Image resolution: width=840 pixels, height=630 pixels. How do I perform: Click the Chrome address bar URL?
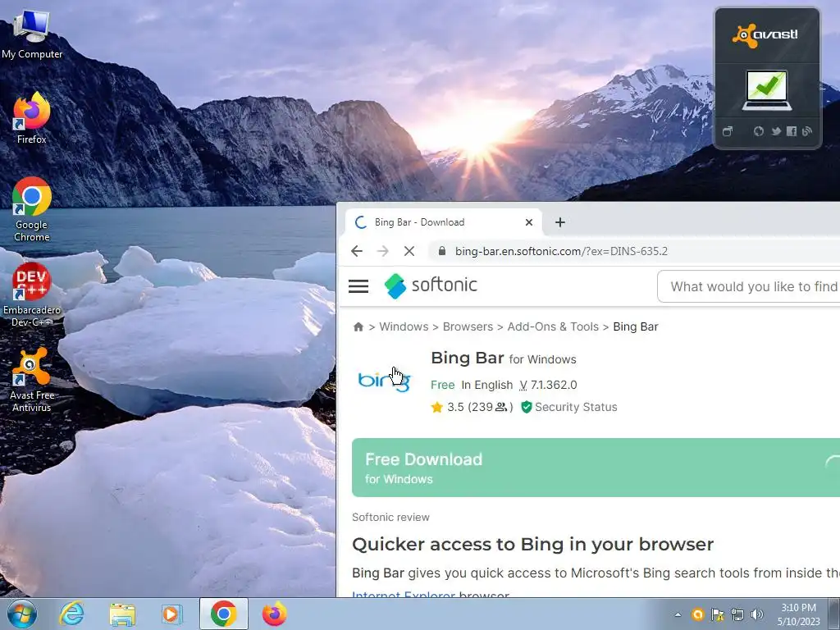pos(561,251)
